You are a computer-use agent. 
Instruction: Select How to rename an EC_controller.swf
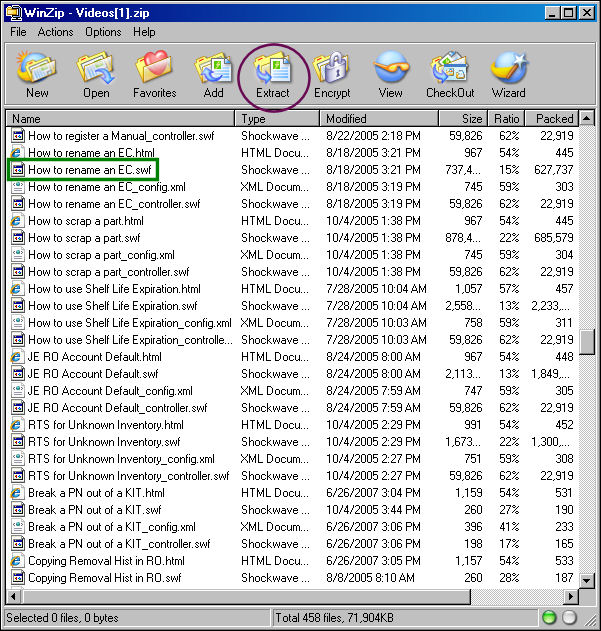(x=114, y=204)
